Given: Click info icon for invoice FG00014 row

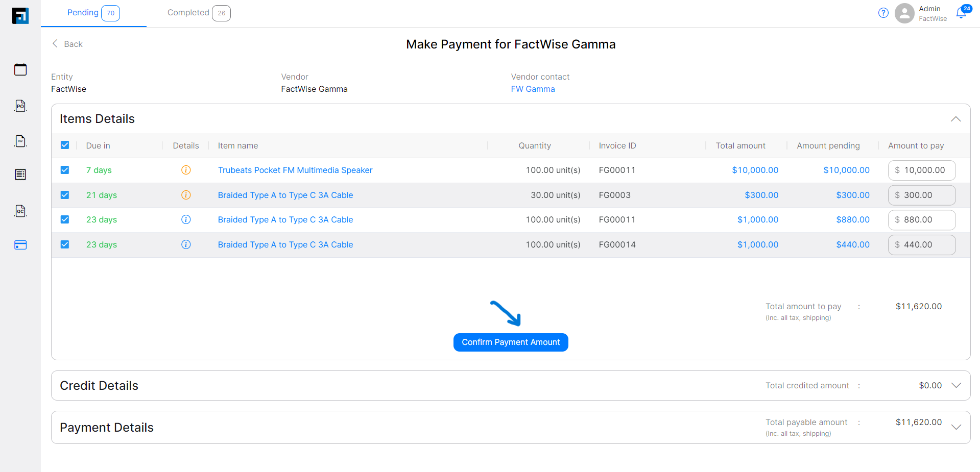Looking at the screenshot, I should (x=186, y=244).
